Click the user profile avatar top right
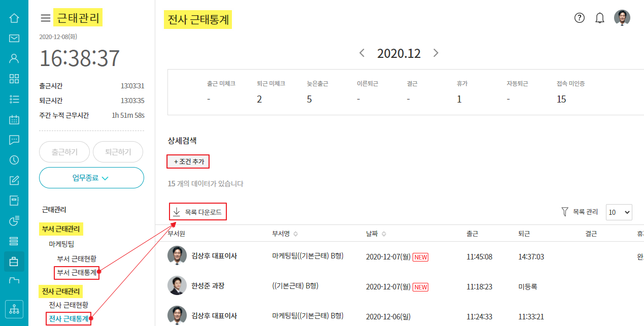The image size is (644, 326). click(x=622, y=18)
